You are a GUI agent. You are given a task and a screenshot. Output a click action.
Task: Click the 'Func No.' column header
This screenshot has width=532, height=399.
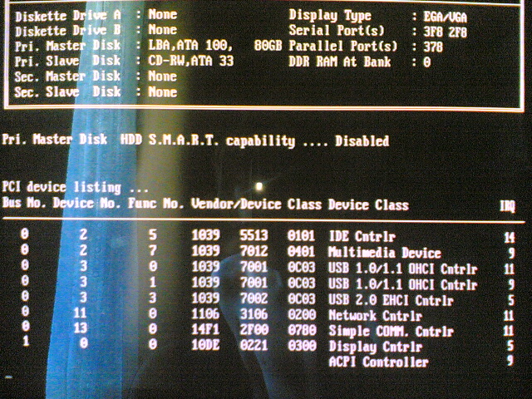(156, 204)
